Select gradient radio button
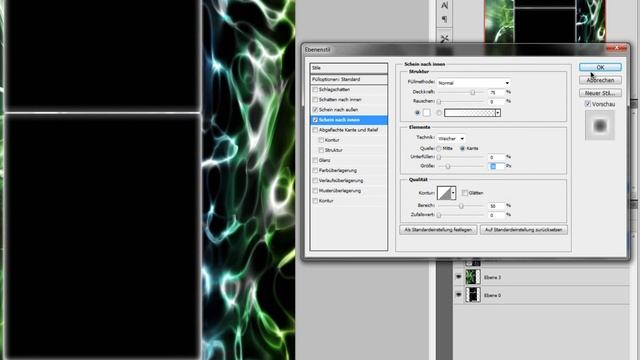This screenshot has width=640, height=360. click(439, 113)
